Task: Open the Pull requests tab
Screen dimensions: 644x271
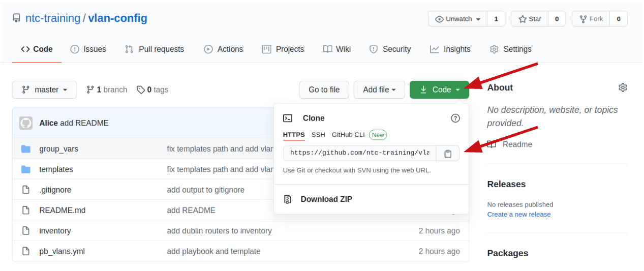Action: (155, 49)
